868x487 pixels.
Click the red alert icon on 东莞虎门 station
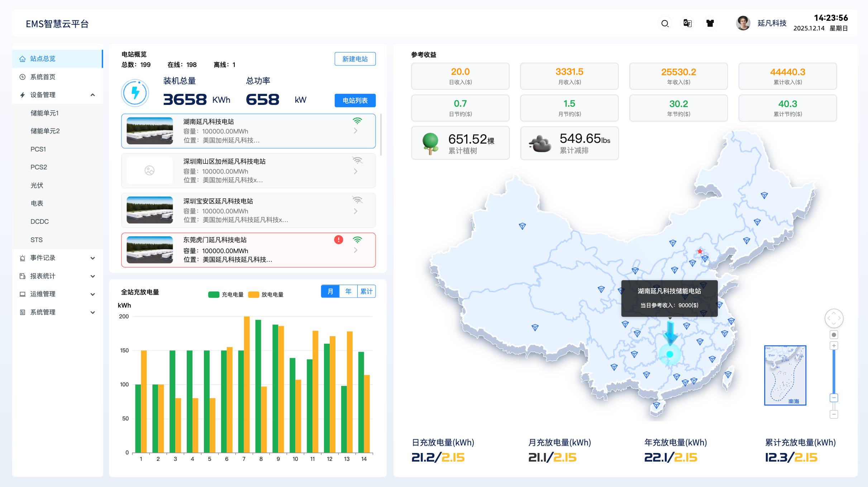click(338, 240)
